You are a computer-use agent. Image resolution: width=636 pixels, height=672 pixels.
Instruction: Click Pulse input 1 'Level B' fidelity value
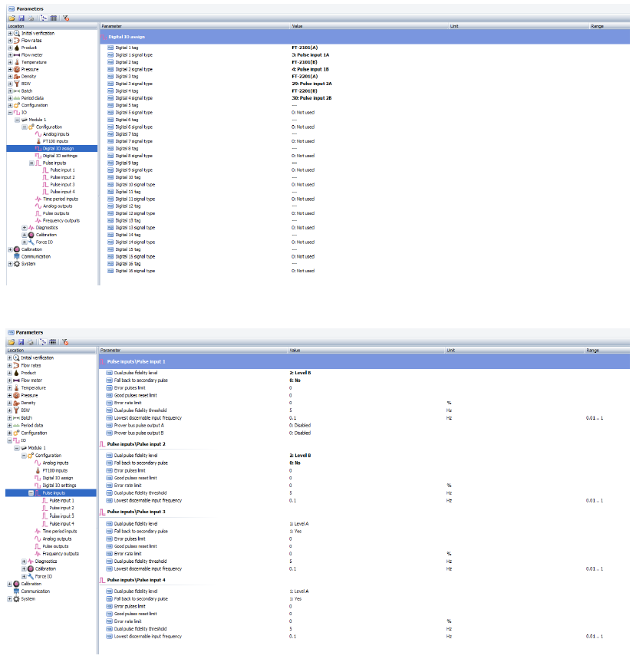click(x=300, y=373)
